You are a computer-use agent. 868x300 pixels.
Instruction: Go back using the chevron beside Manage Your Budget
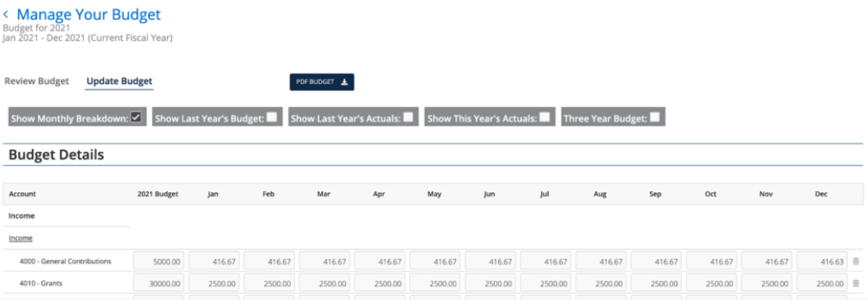pos(6,15)
